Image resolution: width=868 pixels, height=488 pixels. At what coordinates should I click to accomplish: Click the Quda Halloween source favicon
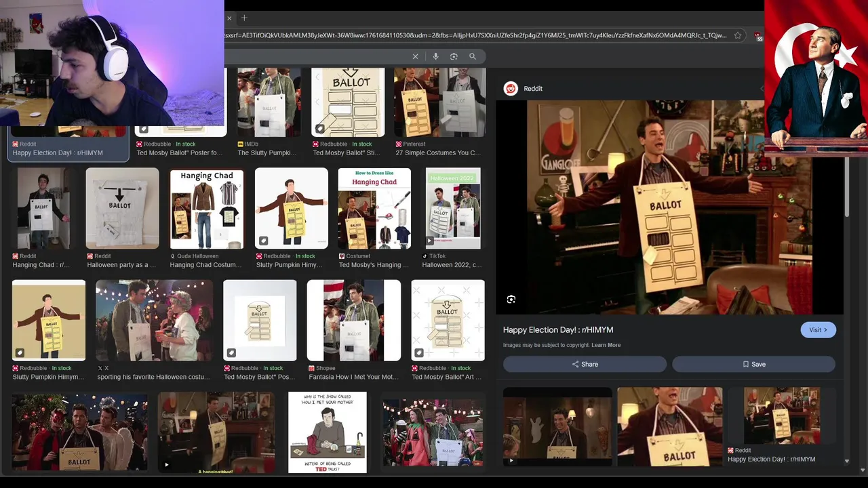pyautogui.click(x=173, y=256)
